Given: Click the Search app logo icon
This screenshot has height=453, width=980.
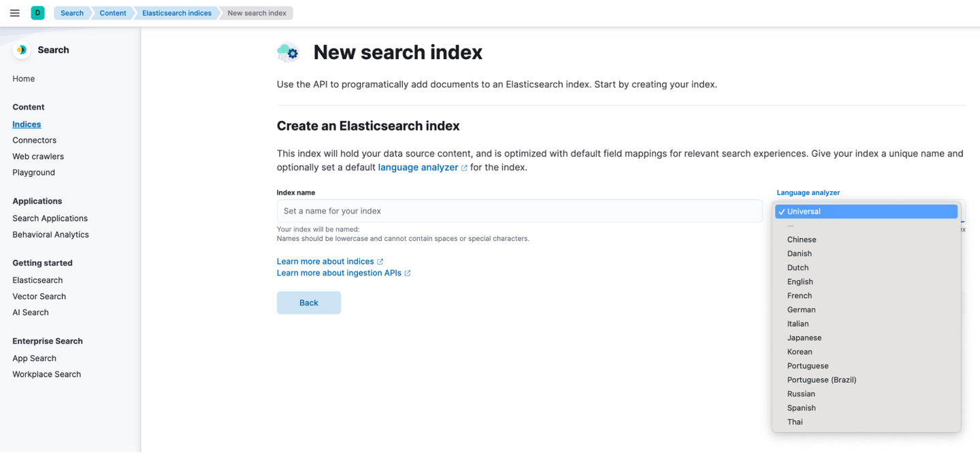Looking at the screenshot, I should pos(22,50).
